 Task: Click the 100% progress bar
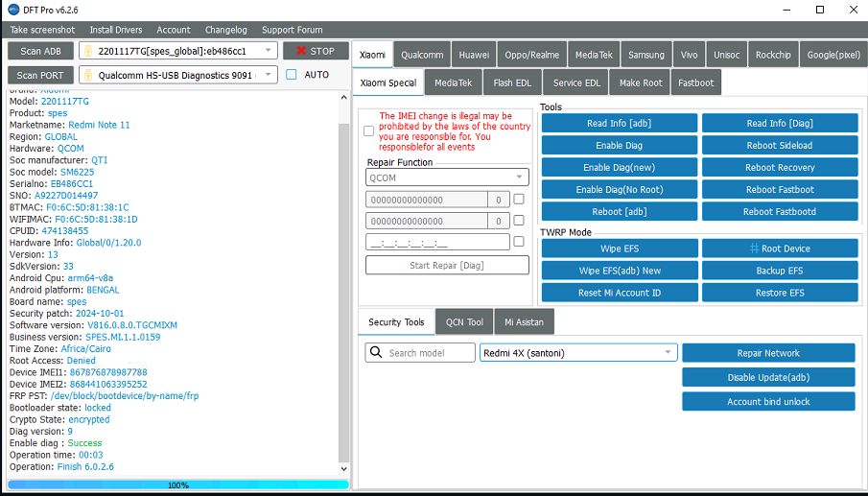click(x=178, y=485)
